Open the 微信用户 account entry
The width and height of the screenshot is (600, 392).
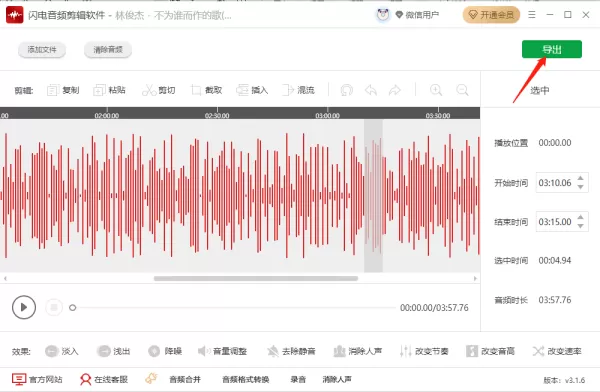417,15
